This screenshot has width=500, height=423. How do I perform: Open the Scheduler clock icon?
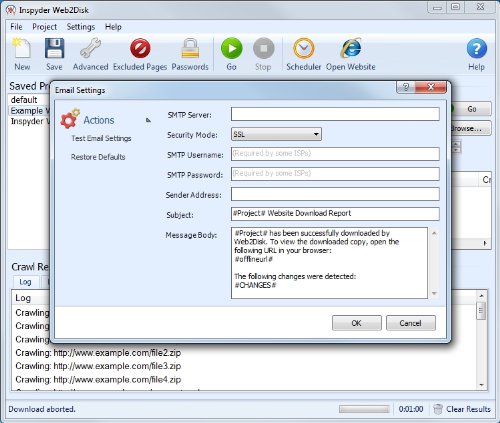pos(304,49)
